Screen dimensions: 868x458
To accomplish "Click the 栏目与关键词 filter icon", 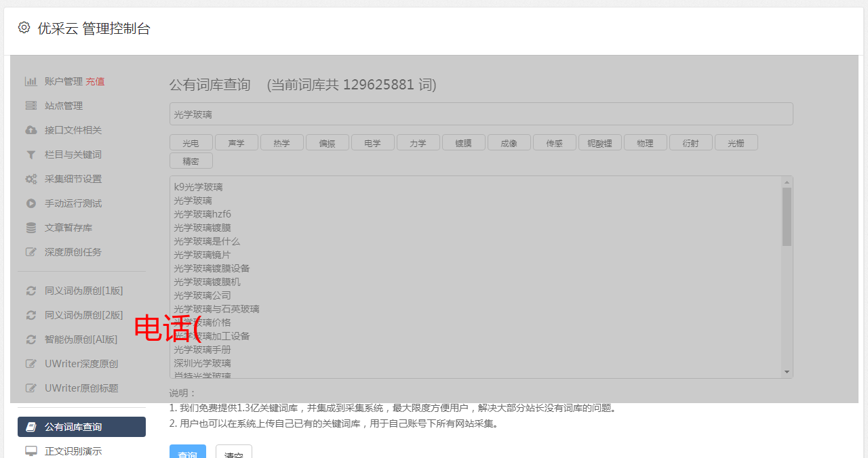I will click(x=31, y=154).
